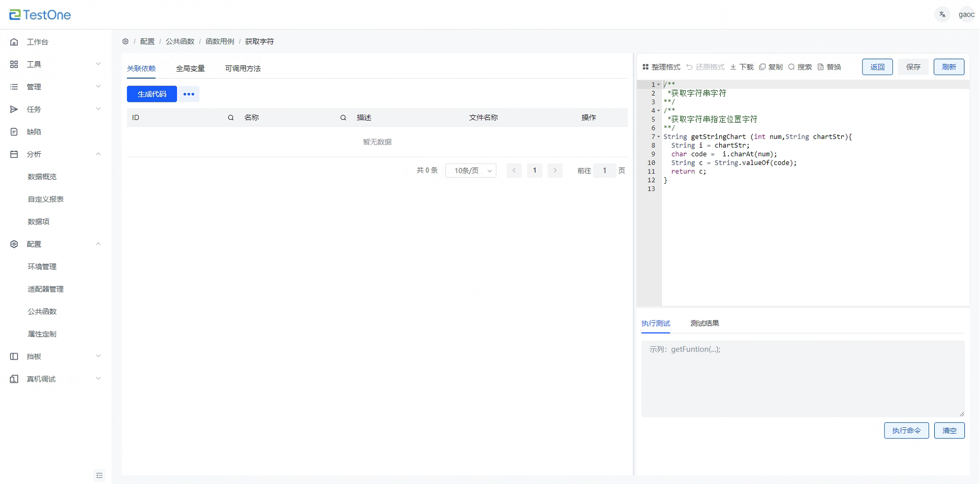Click the 前往 page number input
This screenshot has height=484, width=980.
tap(604, 170)
